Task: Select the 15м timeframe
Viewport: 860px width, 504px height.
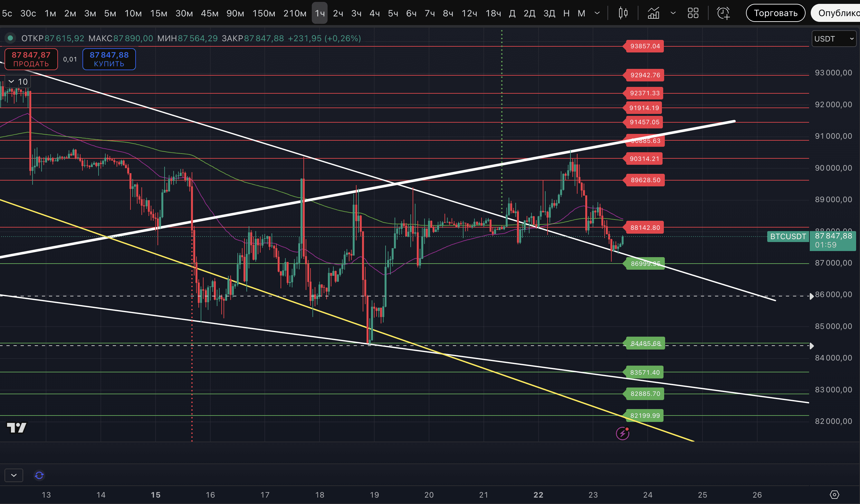Action: (x=159, y=13)
